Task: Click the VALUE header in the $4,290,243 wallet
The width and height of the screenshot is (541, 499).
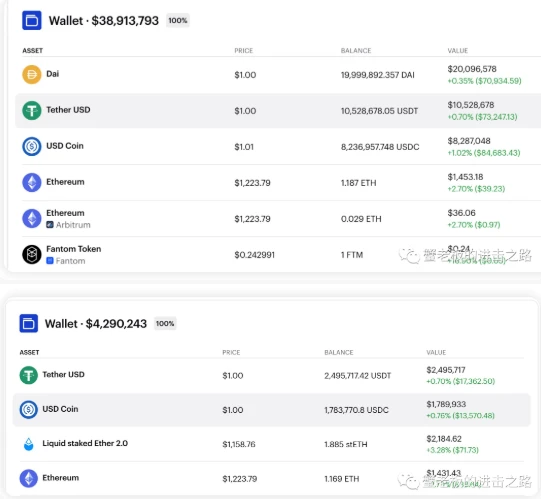Action: coord(436,352)
